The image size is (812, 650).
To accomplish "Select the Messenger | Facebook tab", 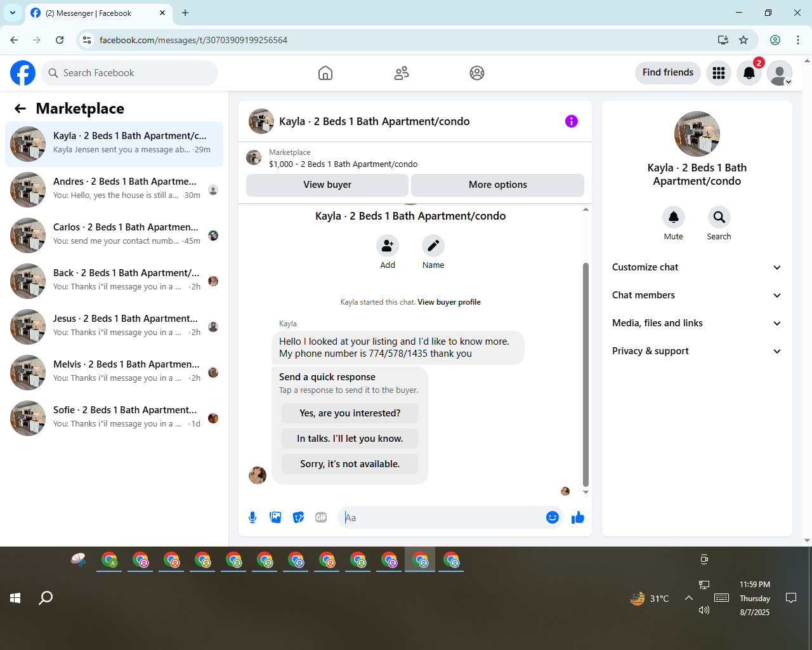I will click(x=98, y=13).
